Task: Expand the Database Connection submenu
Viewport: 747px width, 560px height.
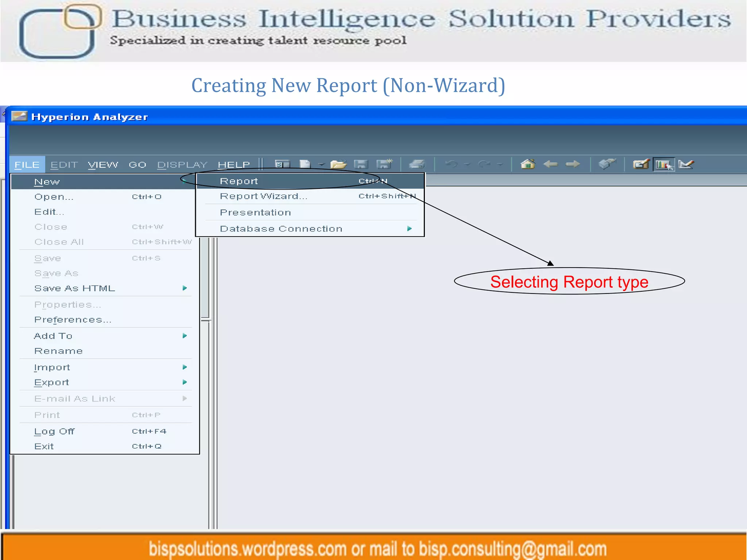Action: 310,229
